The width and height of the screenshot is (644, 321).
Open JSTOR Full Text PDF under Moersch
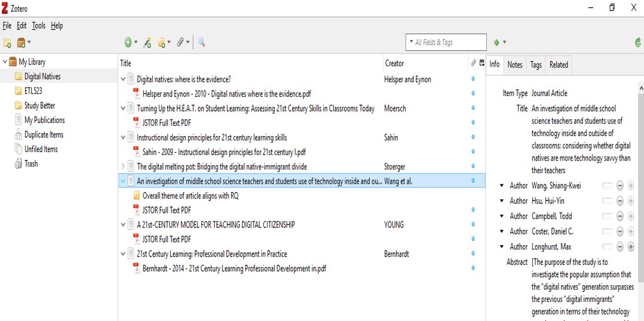pos(166,122)
